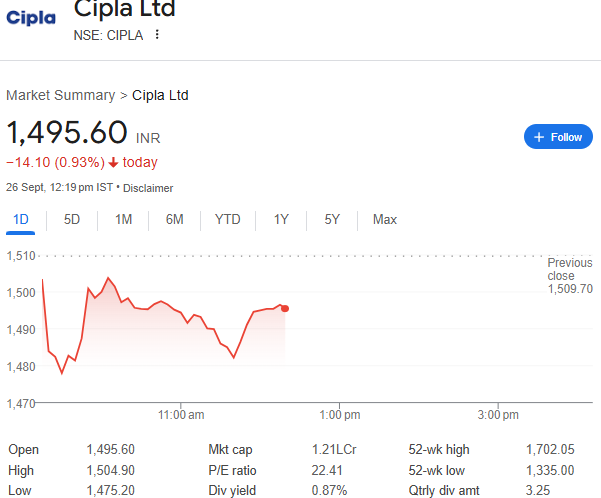Click the Cipla company logo
601x498 pixels.
click(31, 21)
